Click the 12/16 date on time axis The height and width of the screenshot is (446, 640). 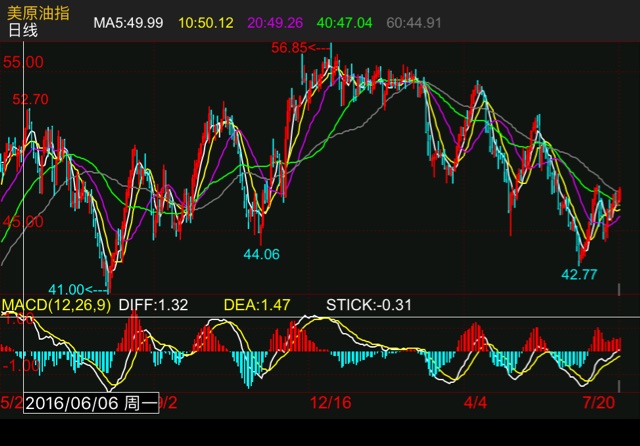coord(330,402)
